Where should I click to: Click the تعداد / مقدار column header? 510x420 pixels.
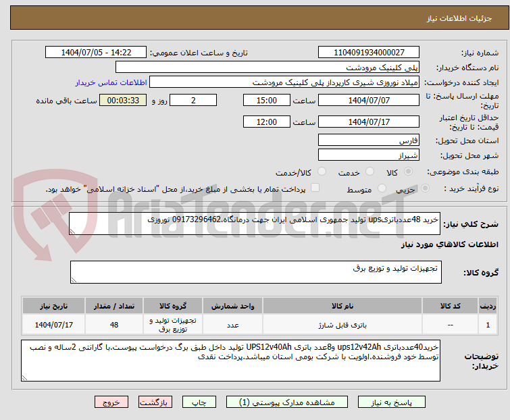(114, 306)
